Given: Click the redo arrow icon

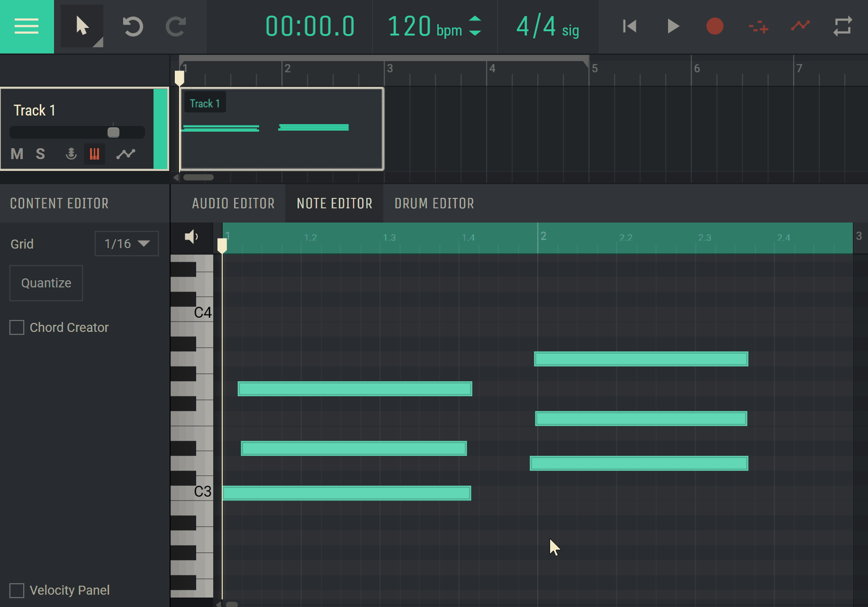Looking at the screenshot, I should click(x=176, y=27).
